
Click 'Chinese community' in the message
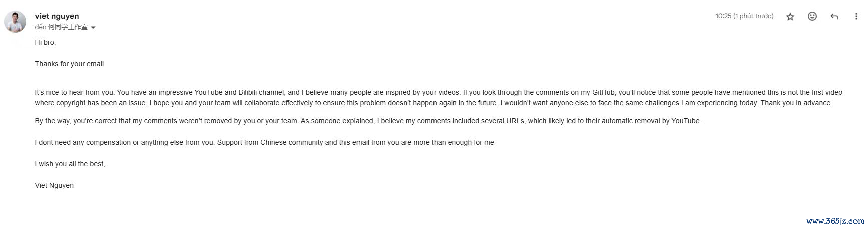pos(292,143)
